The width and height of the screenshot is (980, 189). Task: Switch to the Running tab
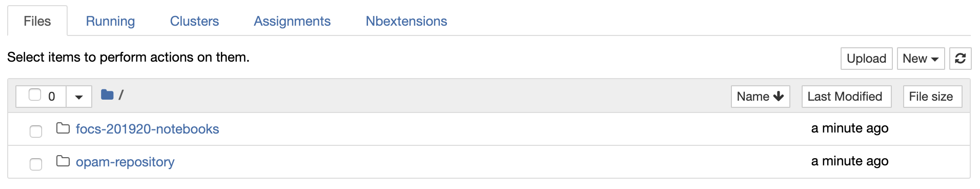point(110,21)
